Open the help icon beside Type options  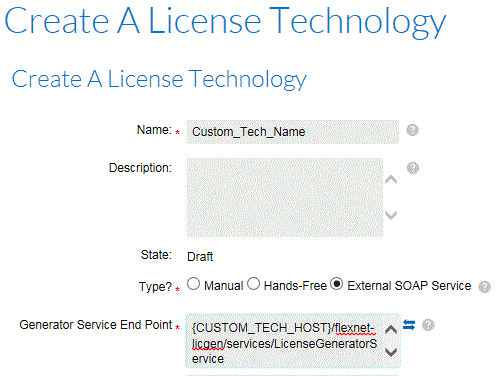click(x=484, y=287)
